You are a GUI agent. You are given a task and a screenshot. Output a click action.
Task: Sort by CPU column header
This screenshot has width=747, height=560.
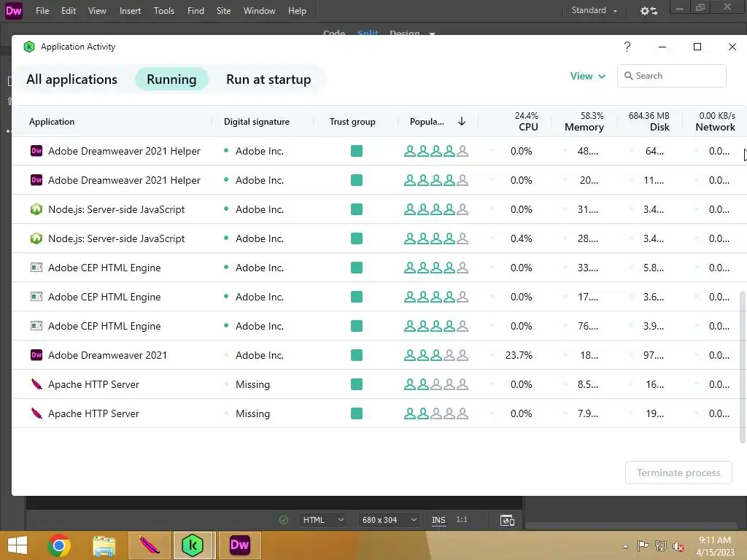(527, 122)
